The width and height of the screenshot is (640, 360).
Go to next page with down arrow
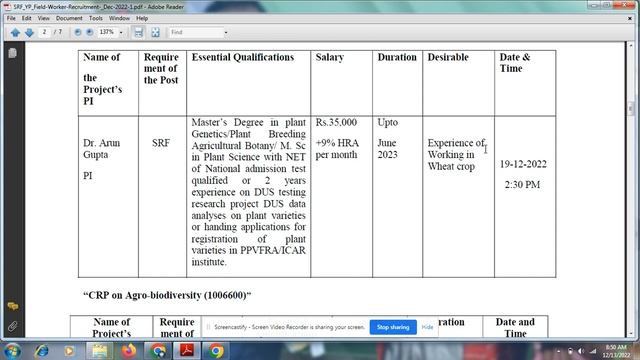pyautogui.click(x=29, y=32)
